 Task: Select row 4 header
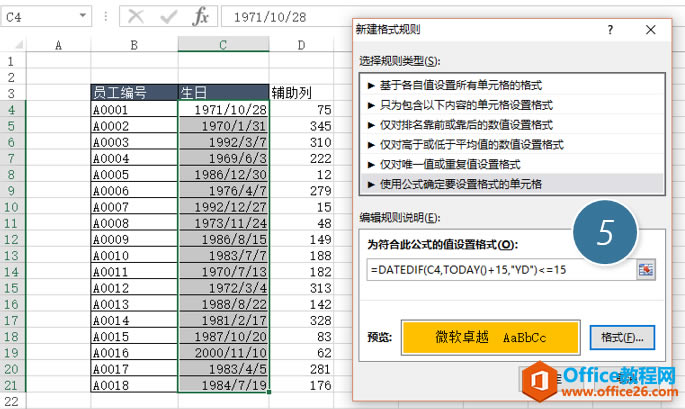tap(12, 109)
